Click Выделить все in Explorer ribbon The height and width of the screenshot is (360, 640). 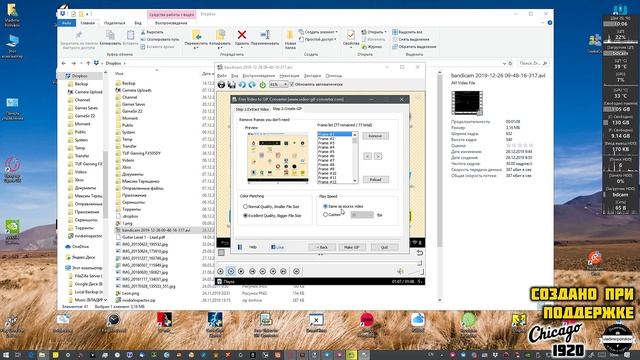click(x=407, y=32)
